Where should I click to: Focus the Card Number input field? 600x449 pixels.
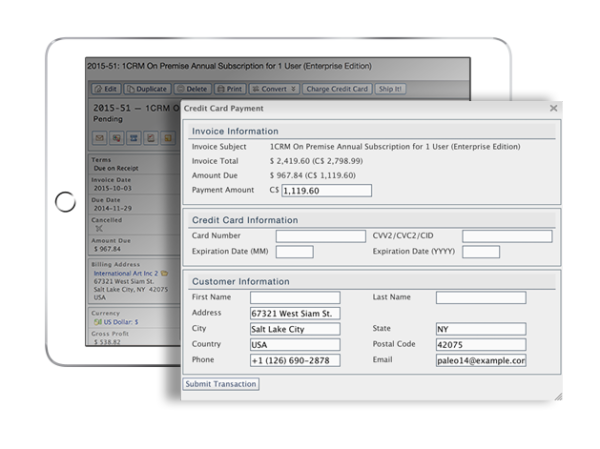[x=320, y=236]
